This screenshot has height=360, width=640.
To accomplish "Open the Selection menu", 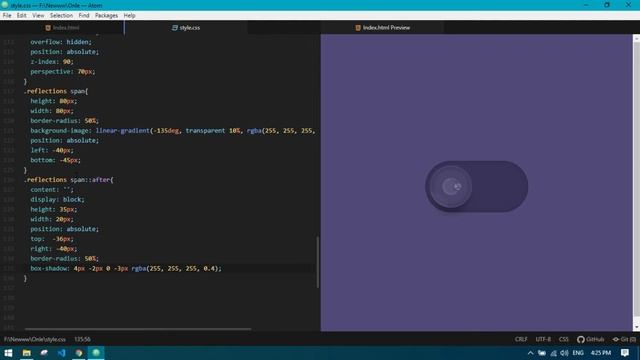I will tap(61, 16).
